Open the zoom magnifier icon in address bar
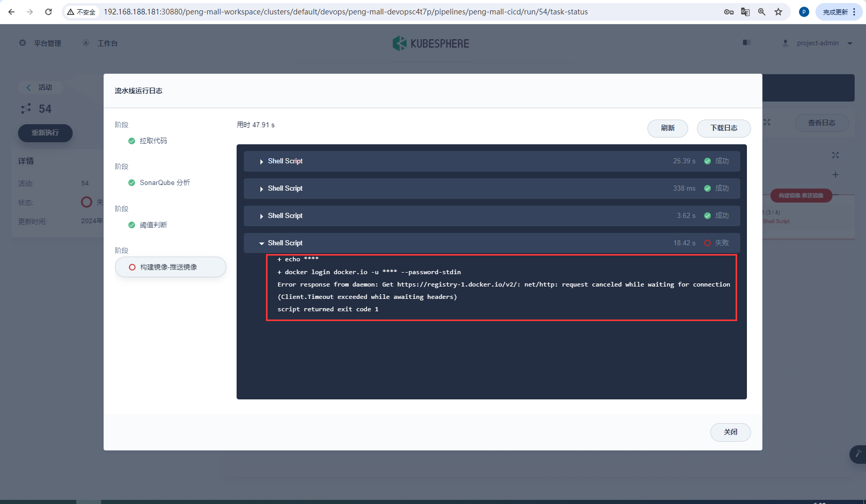 [762, 12]
